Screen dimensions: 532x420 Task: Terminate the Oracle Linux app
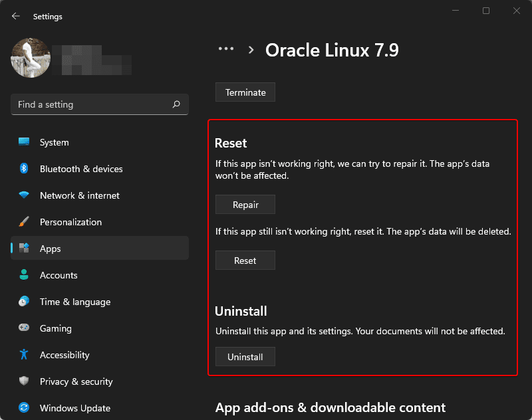(x=245, y=92)
